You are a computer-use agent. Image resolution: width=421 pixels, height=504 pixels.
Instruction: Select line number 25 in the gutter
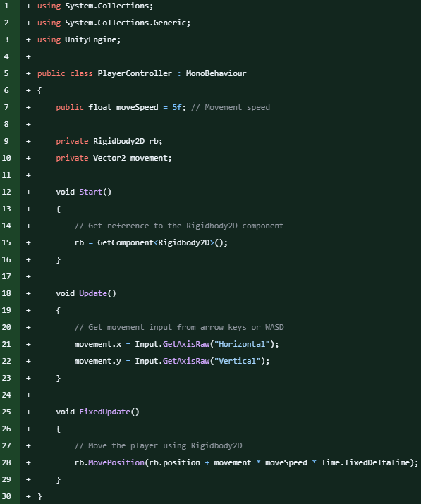[6, 412]
